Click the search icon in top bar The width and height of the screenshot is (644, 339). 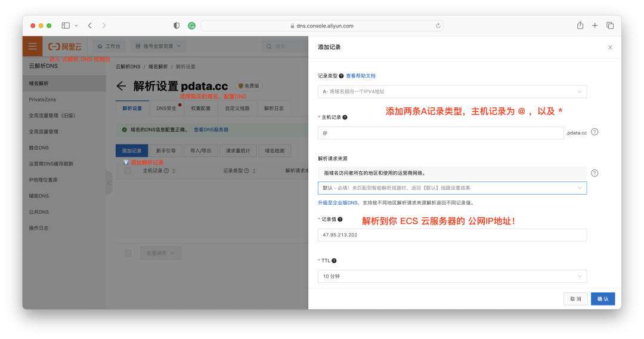click(269, 47)
